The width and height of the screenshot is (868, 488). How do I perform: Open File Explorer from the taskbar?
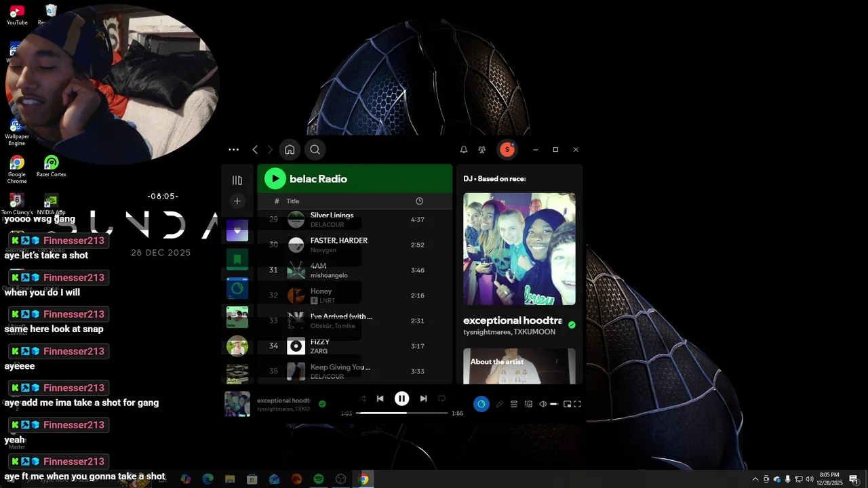point(230,479)
